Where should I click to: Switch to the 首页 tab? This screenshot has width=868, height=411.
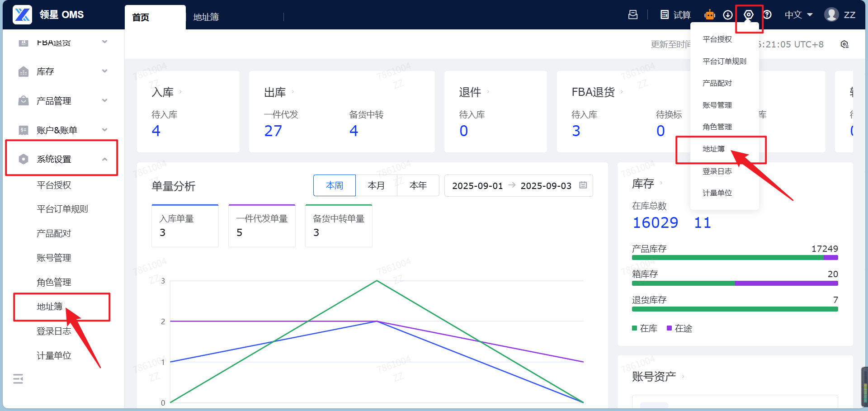click(155, 17)
